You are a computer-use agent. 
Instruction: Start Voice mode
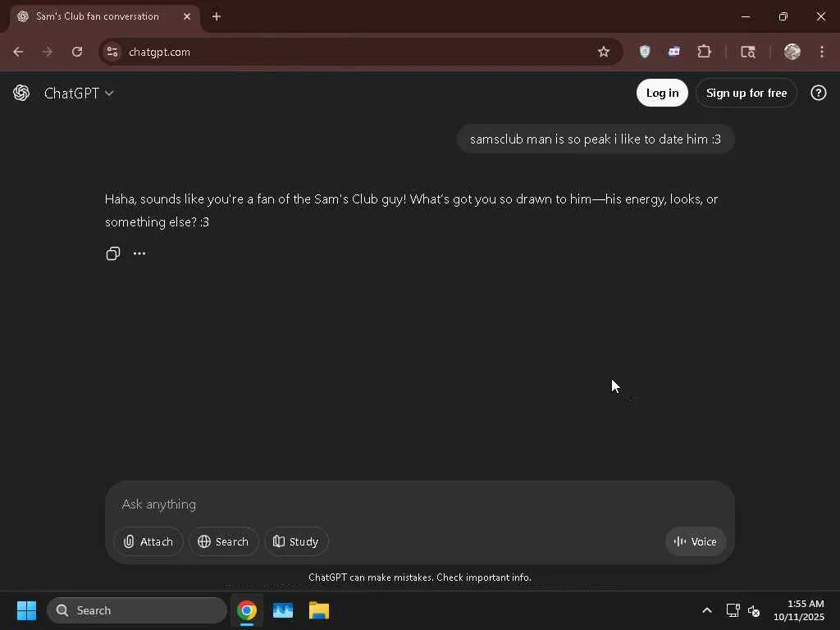pyautogui.click(x=696, y=541)
